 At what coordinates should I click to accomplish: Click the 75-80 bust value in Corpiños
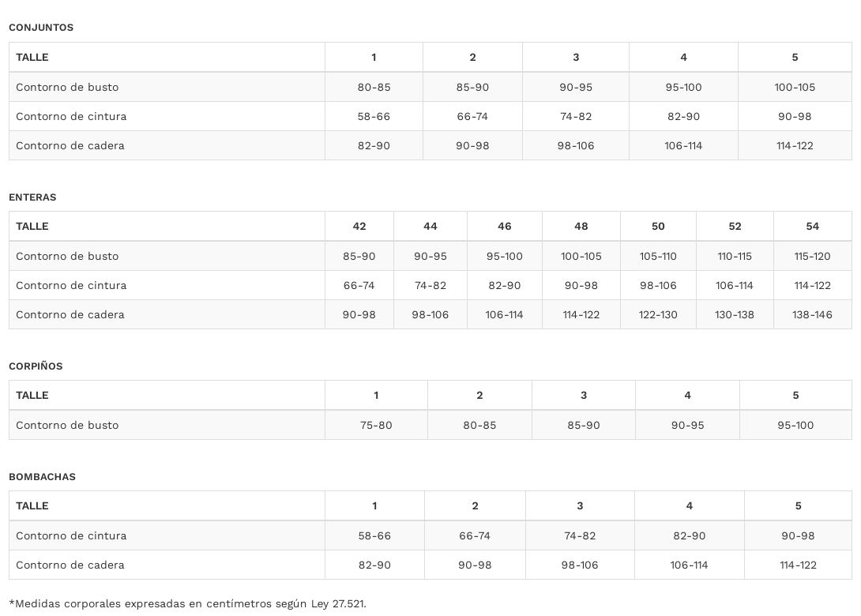tap(376, 426)
